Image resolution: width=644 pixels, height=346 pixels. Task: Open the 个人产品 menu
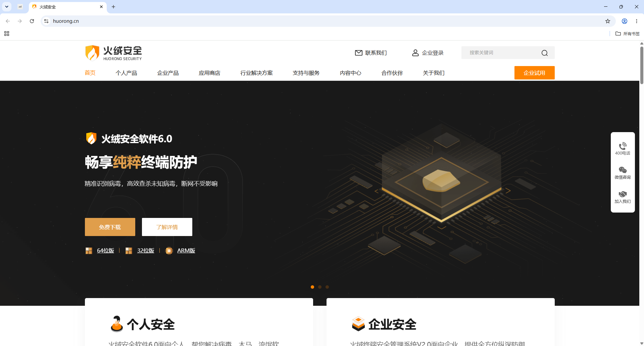(126, 73)
